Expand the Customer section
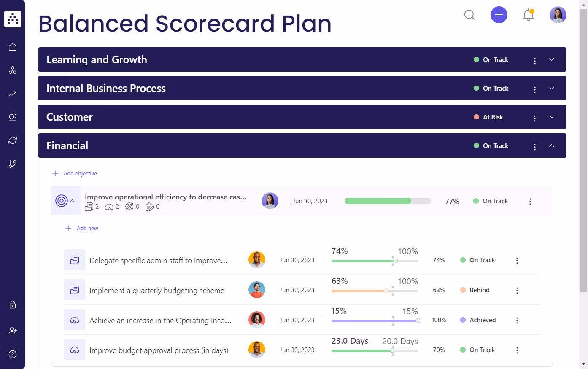588x369 pixels. tap(552, 117)
